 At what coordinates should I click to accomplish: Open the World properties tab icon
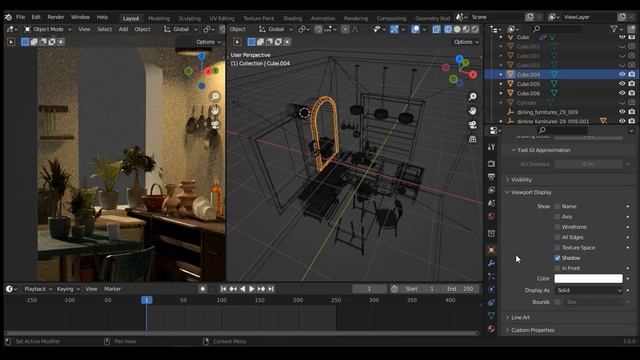pos(491,216)
